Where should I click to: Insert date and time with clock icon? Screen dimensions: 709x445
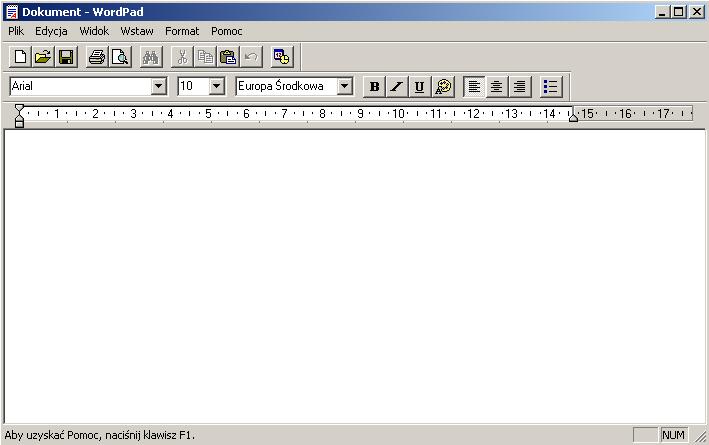click(x=282, y=57)
